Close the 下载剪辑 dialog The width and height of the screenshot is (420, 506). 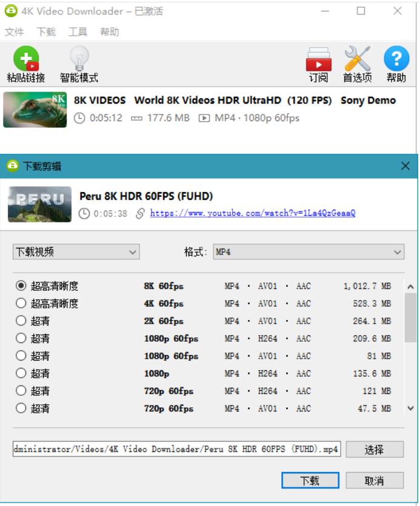(405, 166)
